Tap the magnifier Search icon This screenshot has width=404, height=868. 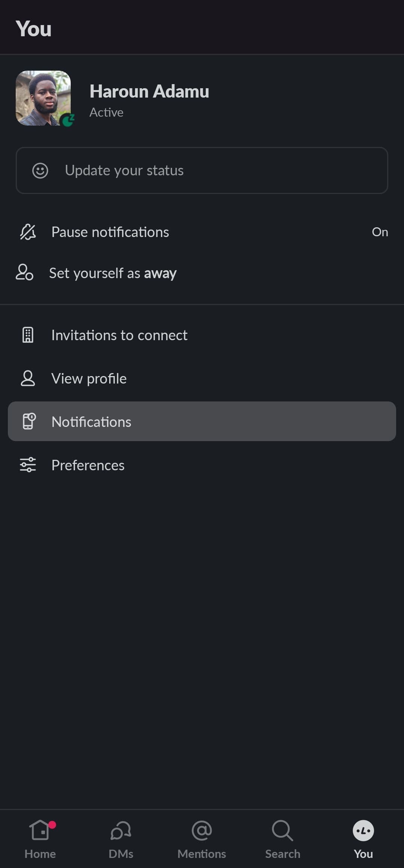(282, 831)
